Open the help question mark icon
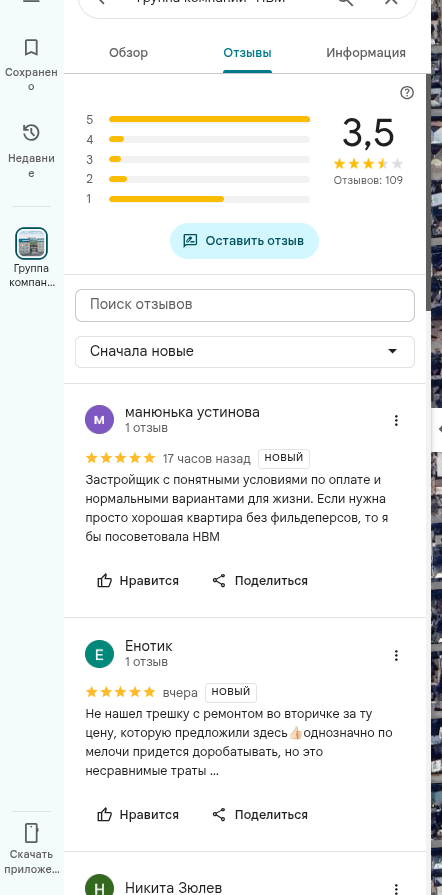The image size is (442, 895). click(x=407, y=93)
